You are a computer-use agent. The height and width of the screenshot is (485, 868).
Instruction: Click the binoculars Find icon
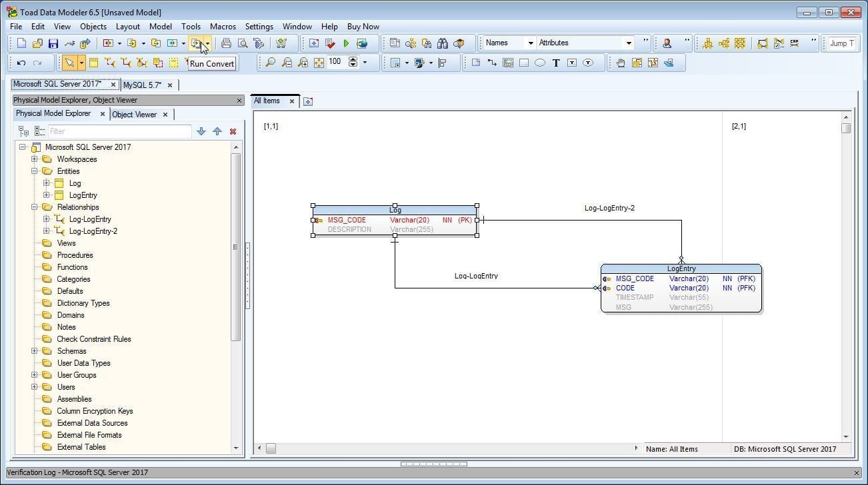[x=443, y=43]
